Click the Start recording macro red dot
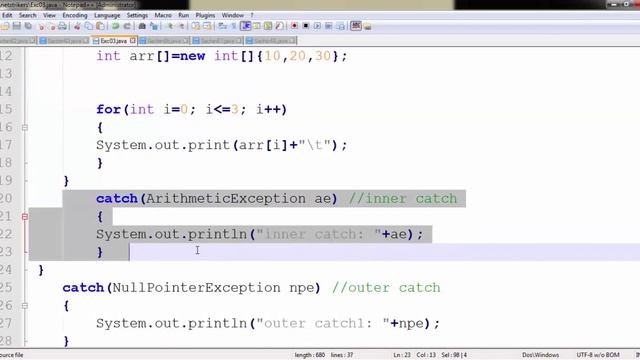This screenshot has width=640, height=360. 294,26
